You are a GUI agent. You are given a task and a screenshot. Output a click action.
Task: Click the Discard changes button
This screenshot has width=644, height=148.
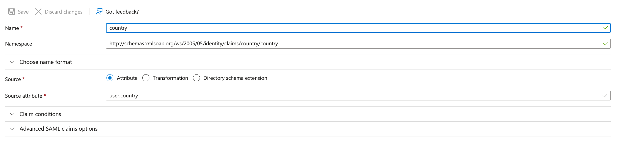coord(63,12)
